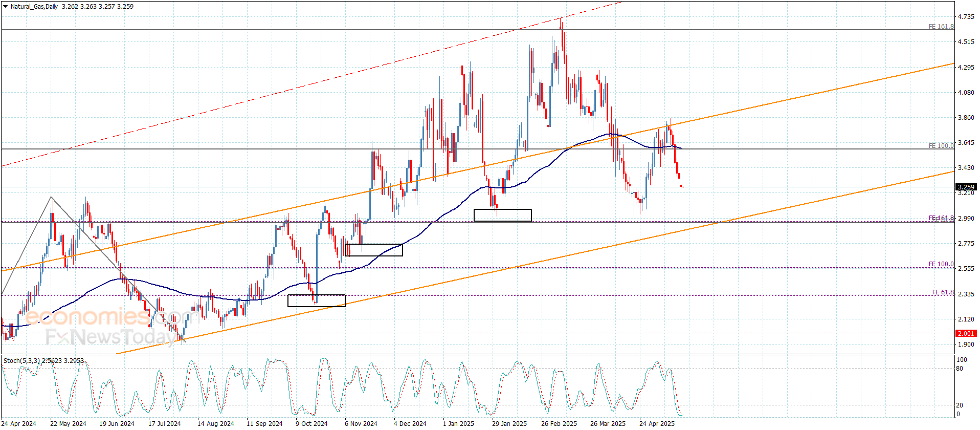The image size is (980, 430).
Task: Click the stochastic scale value 20
Action: click(x=960, y=405)
